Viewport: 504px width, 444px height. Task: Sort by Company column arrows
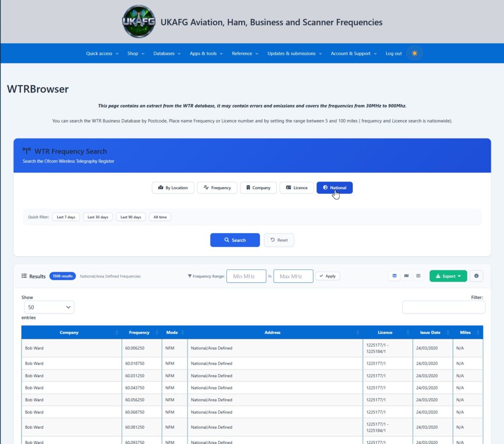click(117, 332)
